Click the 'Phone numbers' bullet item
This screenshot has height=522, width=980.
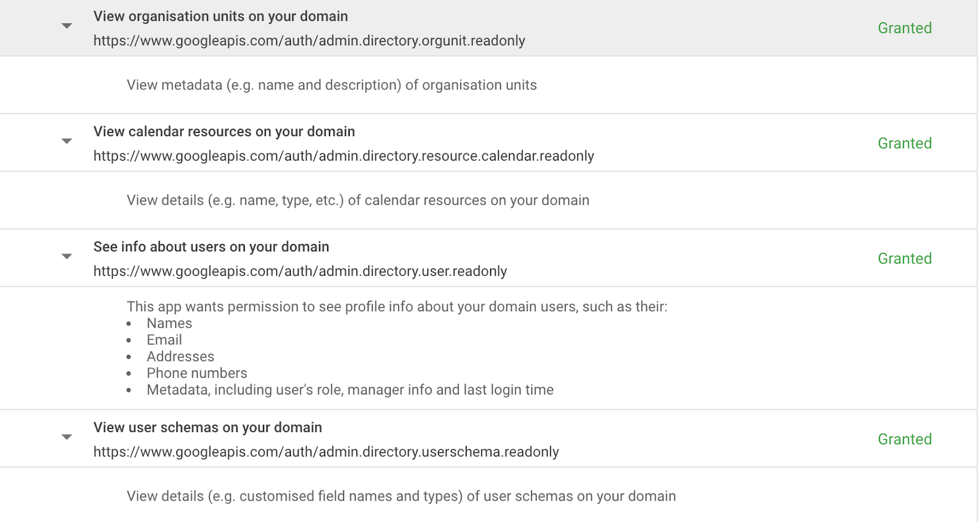coord(197,373)
